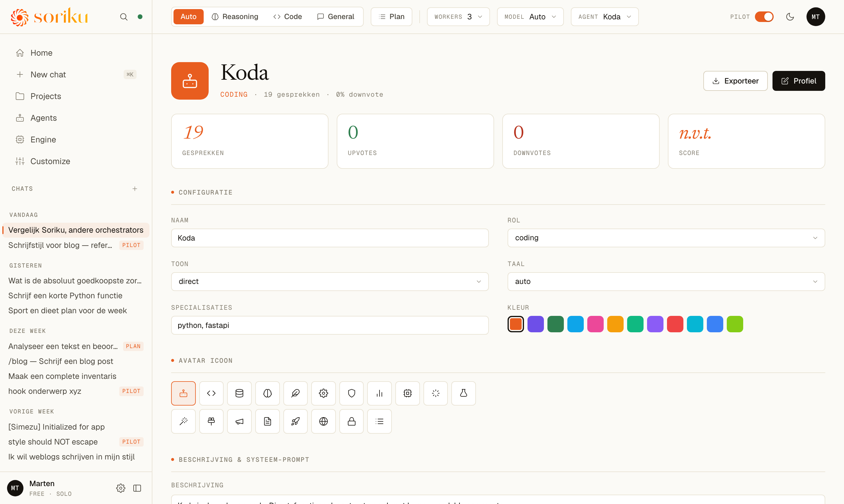Screen dimensions: 844x504
Task: Start a New chat
Action: [76, 75]
